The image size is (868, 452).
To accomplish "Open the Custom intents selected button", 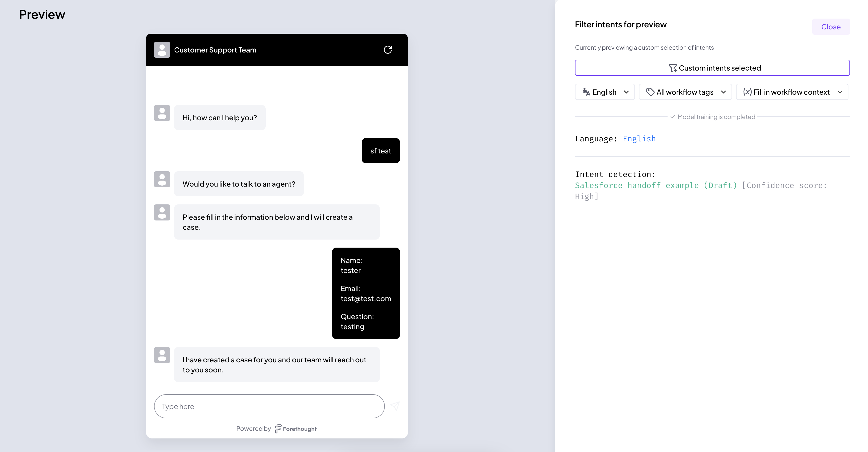I will [712, 68].
